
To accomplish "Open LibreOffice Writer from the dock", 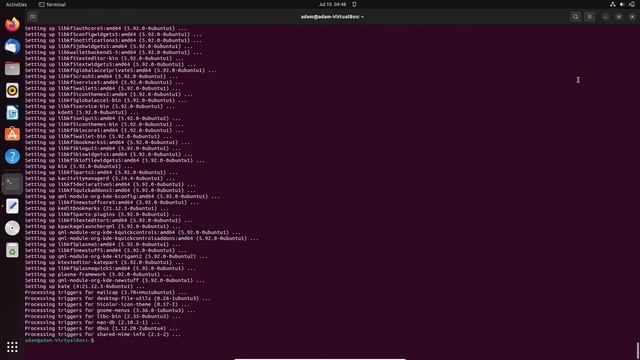I will pos(12,113).
